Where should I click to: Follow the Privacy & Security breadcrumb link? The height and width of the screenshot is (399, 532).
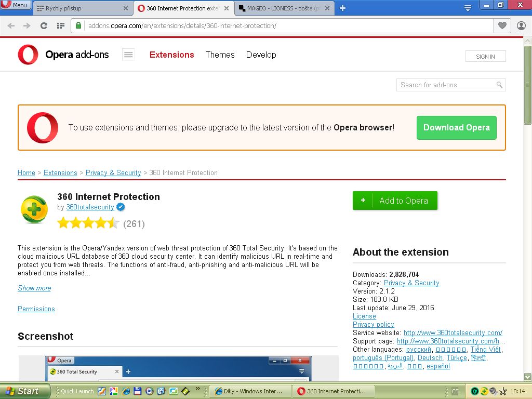113,172
